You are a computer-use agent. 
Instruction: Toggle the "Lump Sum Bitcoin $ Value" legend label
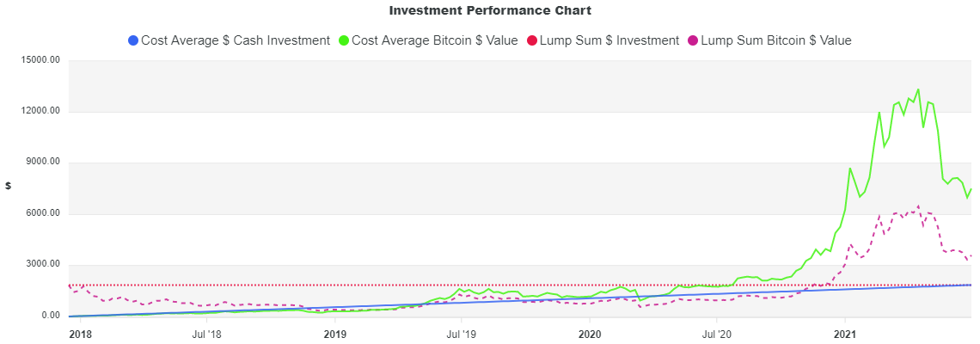pyautogui.click(x=776, y=40)
